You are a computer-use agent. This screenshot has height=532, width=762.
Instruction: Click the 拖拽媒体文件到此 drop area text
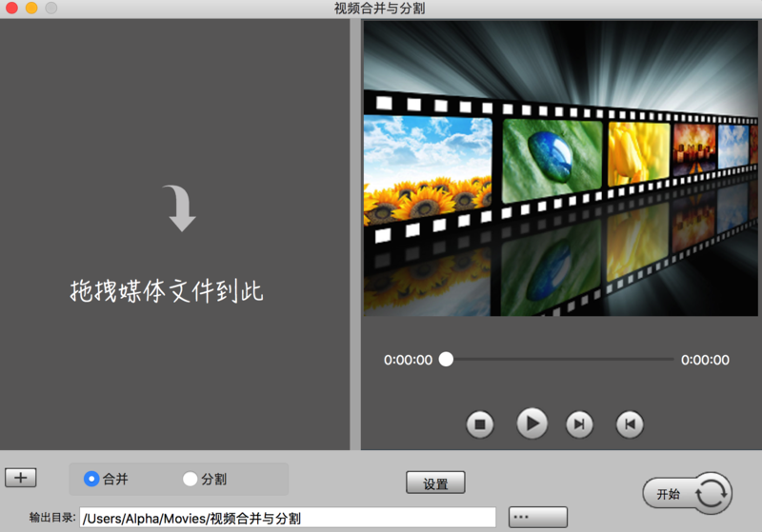tap(167, 291)
